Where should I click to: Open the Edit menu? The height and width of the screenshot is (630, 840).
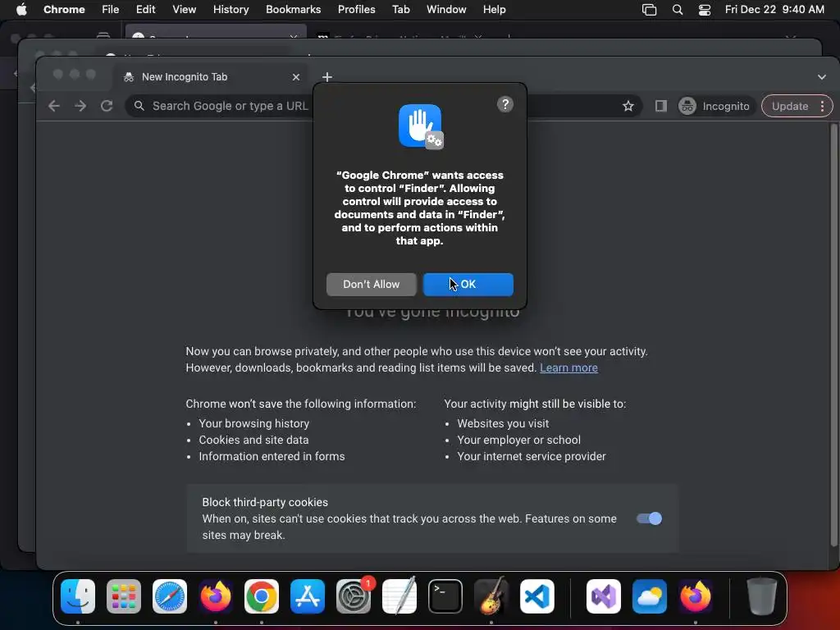tap(145, 9)
